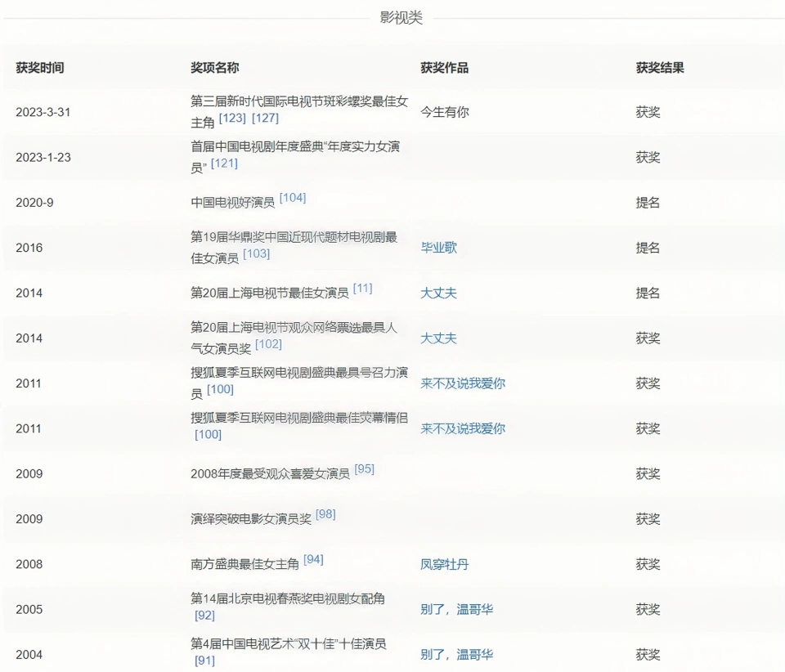Click award text 南方盛典最佳女主角
Screen dimensions: 785x672
tap(244, 564)
